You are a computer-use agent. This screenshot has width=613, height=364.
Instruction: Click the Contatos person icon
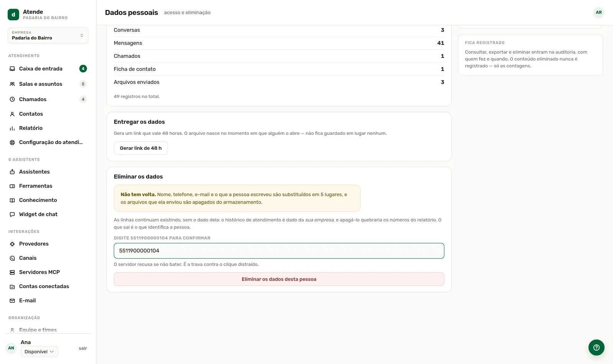click(12, 114)
